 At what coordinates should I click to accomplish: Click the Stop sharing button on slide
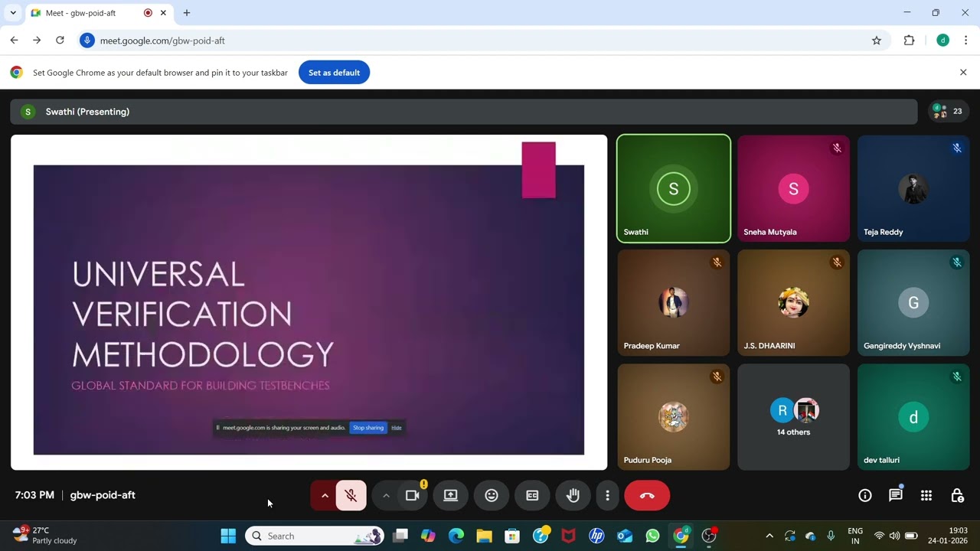368,428
